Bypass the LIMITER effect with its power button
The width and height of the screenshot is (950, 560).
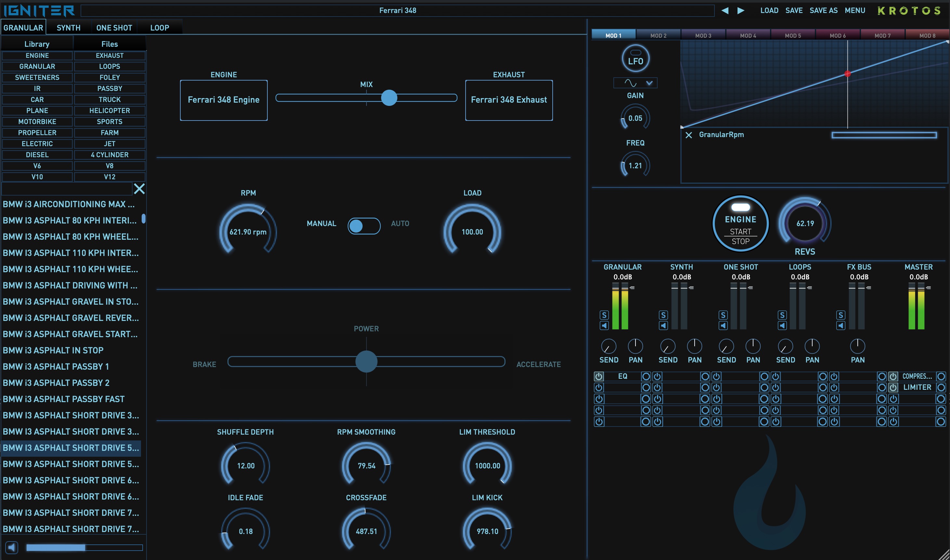(893, 387)
